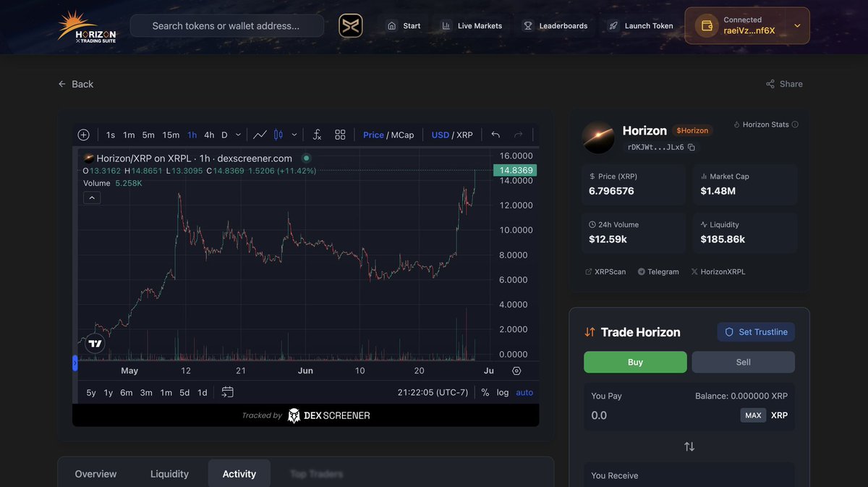The height and width of the screenshot is (487, 868).
Task: Set chart range to 1d
Action: [203, 392]
